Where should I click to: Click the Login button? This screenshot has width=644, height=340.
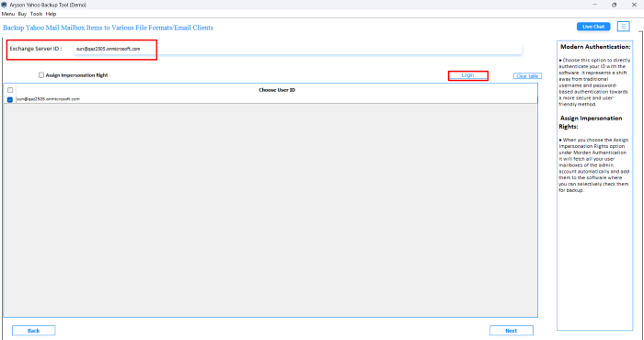[467, 75]
